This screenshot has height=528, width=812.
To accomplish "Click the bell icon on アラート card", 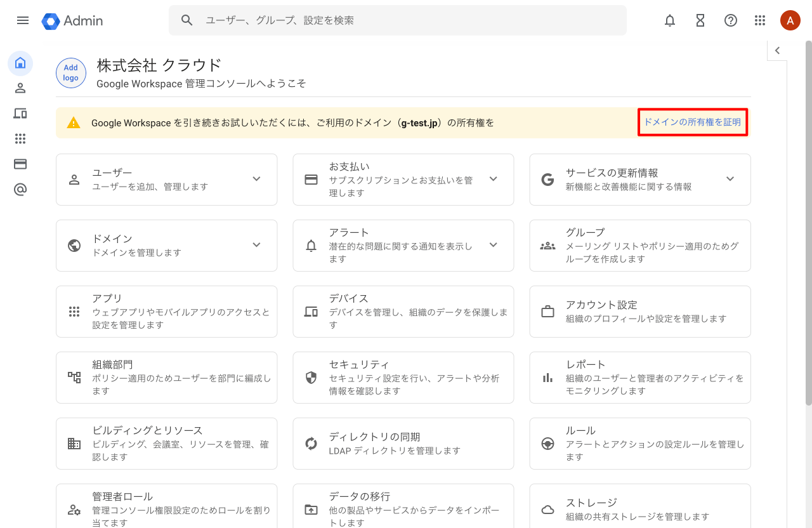I will tap(311, 246).
